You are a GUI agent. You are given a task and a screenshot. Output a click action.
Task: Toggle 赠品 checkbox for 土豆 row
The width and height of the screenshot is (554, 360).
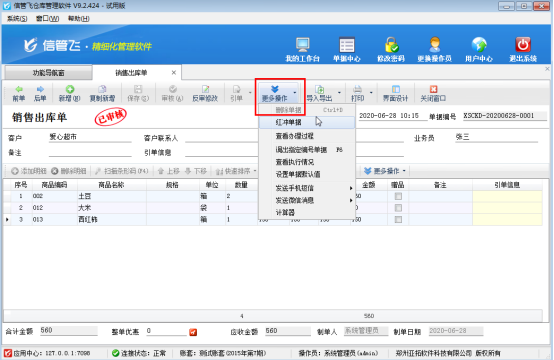pos(398,196)
